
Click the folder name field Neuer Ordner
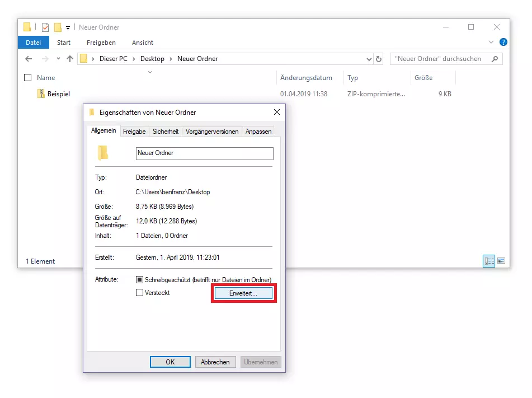coord(205,153)
